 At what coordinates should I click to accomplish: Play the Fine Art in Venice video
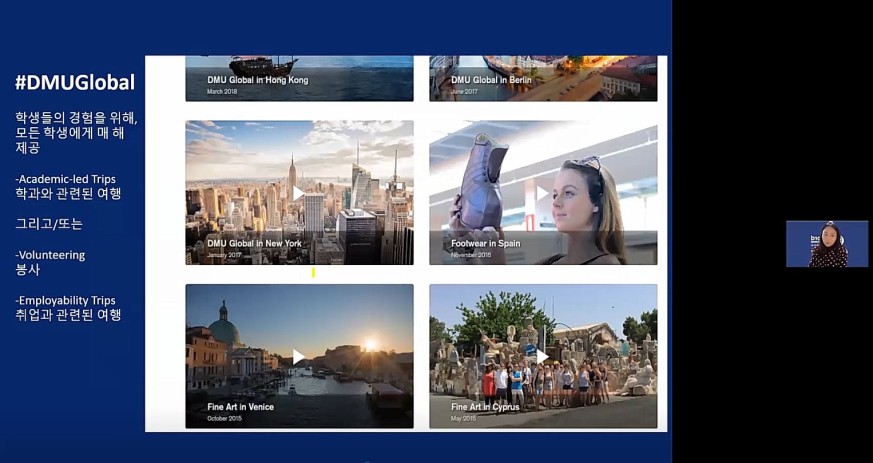point(298,357)
